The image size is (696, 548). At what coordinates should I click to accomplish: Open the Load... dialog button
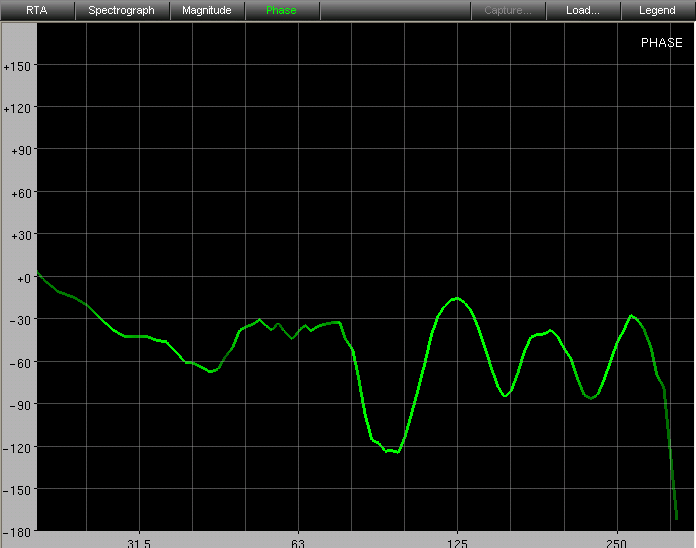[583, 10]
